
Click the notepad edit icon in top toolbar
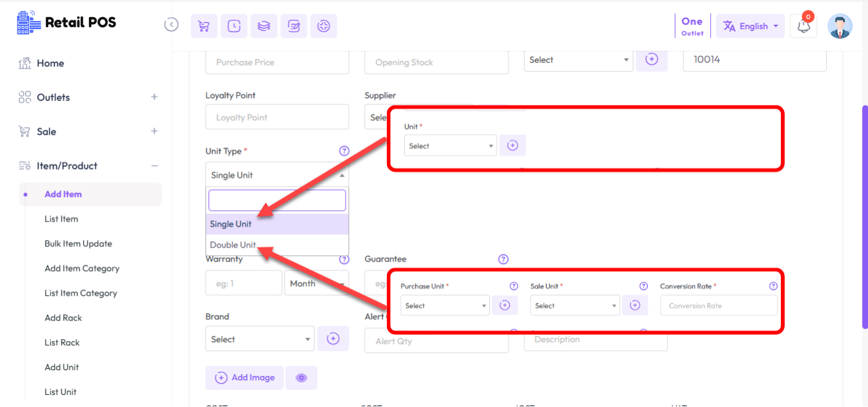(x=294, y=26)
